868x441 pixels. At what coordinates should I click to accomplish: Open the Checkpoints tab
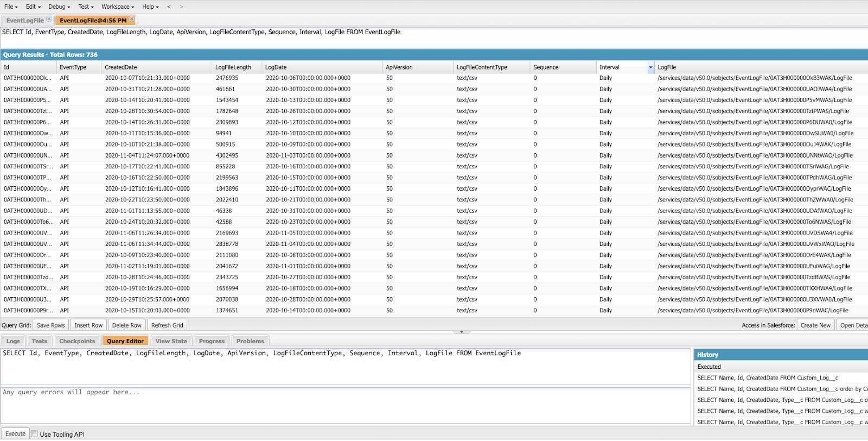pyautogui.click(x=77, y=341)
